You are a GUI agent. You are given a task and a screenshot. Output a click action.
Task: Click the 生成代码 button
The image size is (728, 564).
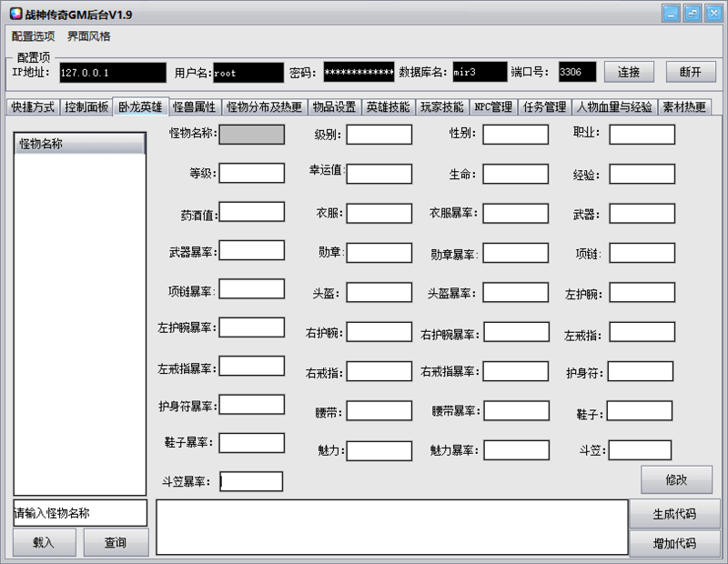click(676, 514)
